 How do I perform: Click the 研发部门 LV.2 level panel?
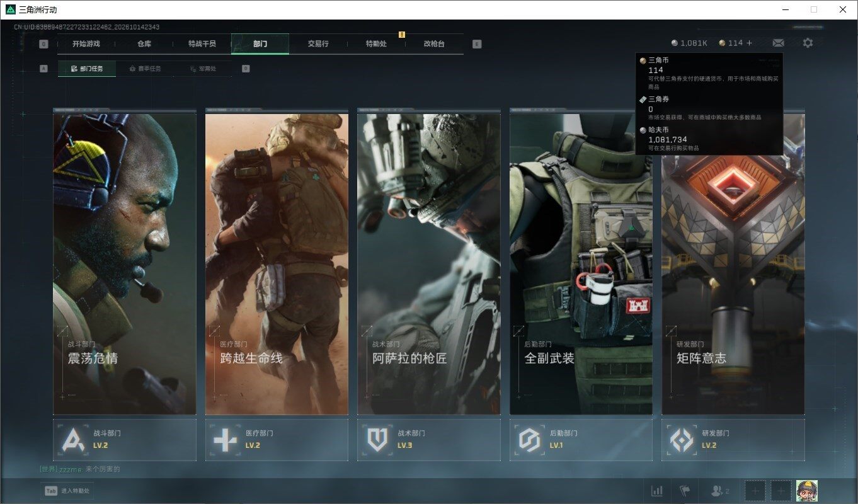(x=733, y=440)
